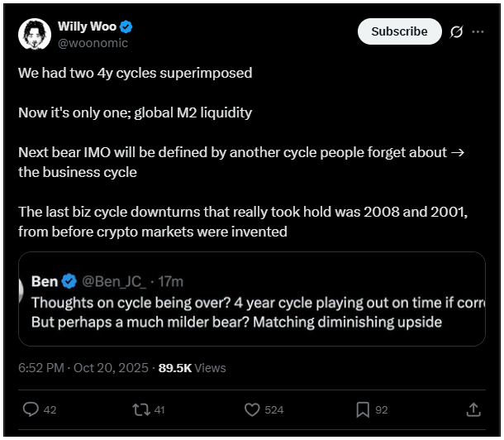Click the Willy Woo display name
The height and width of the screenshot is (440, 504).
[86, 26]
